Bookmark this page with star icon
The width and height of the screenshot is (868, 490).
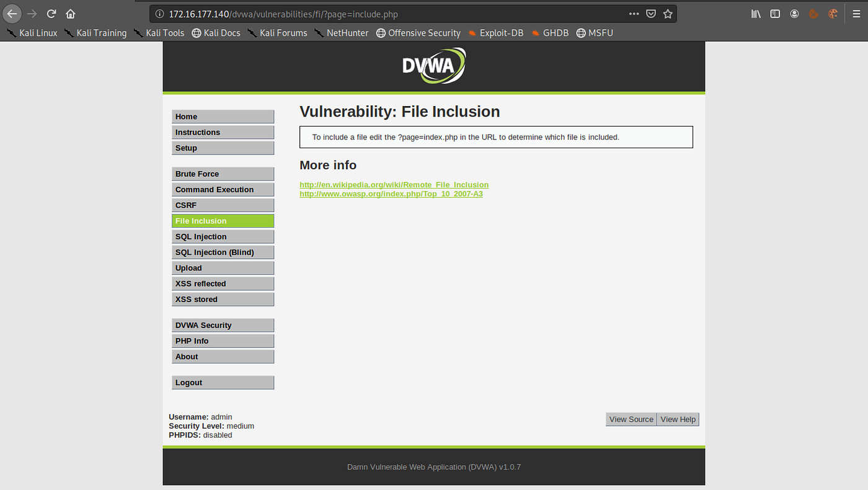[668, 13]
